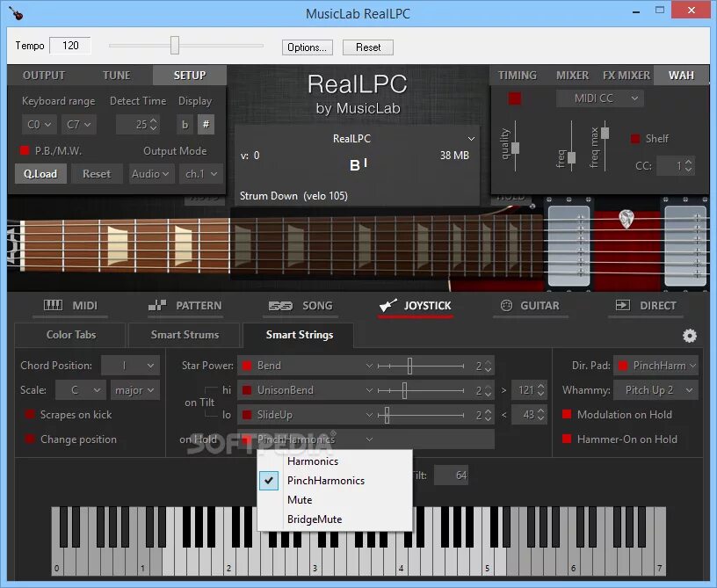The image size is (717, 588).
Task: Enable the Shelf option
Action: pyautogui.click(x=635, y=139)
